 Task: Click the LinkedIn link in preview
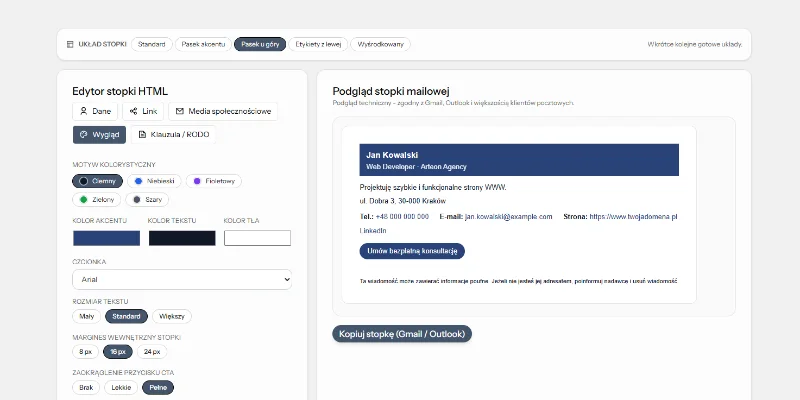373,230
